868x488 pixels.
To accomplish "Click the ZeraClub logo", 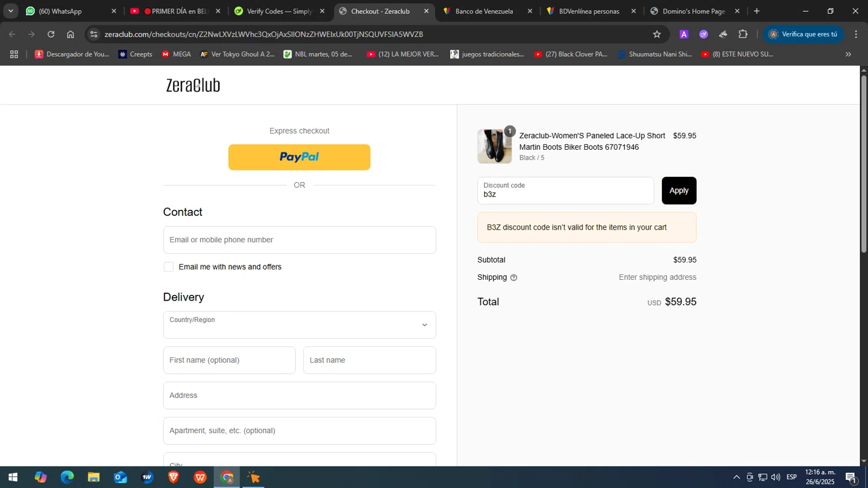I will [193, 85].
